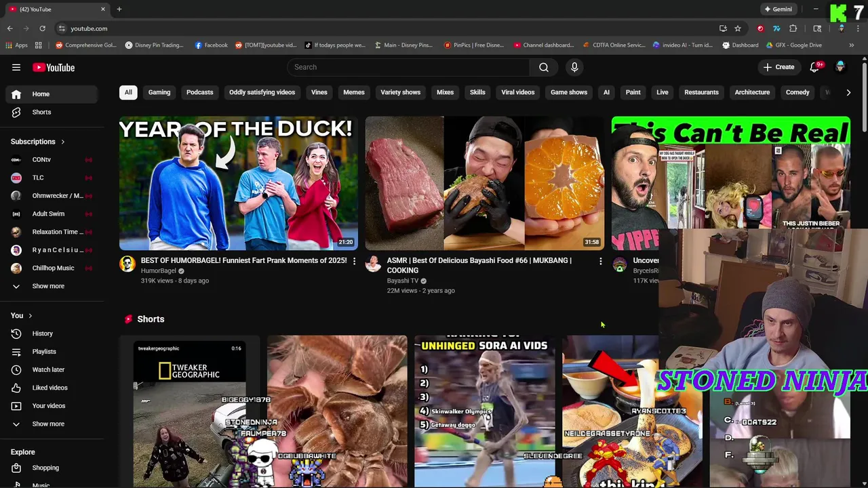
Task: Open BEST OF HUMORBAGEL video title
Action: pos(243,260)
